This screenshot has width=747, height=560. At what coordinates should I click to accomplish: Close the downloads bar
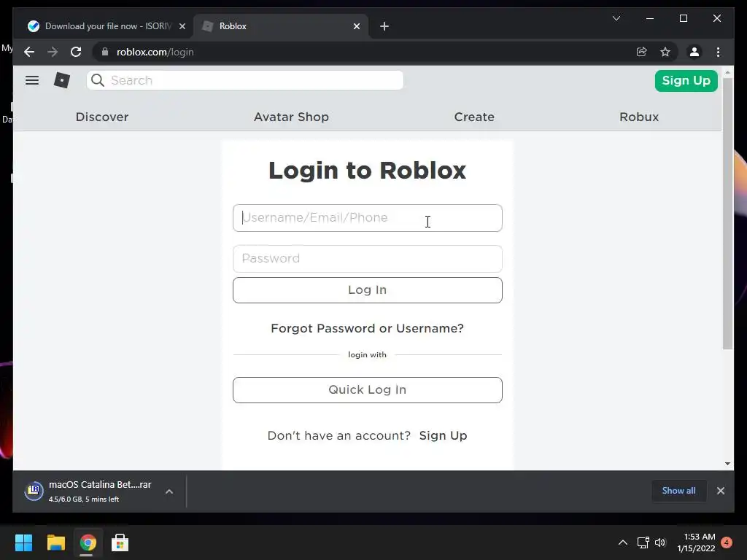(720, 491)
